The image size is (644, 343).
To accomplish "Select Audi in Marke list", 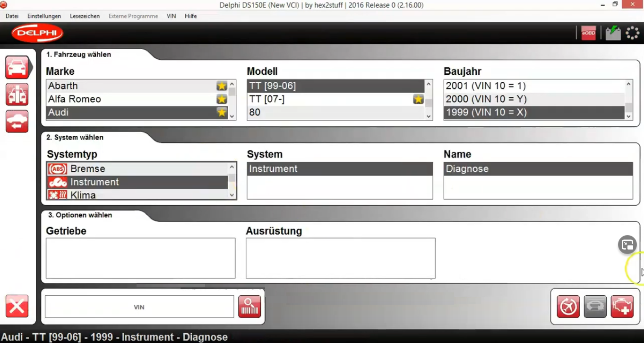I will click(137, 112).
